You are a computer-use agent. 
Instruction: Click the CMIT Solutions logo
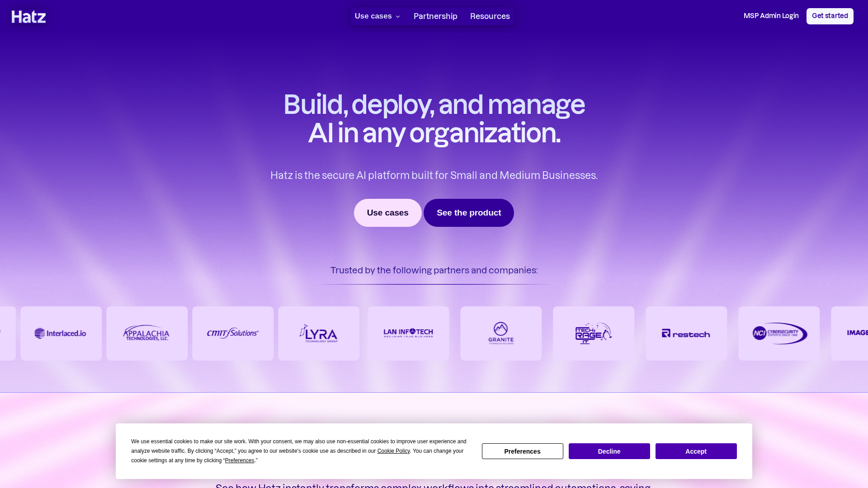[233, 333]
